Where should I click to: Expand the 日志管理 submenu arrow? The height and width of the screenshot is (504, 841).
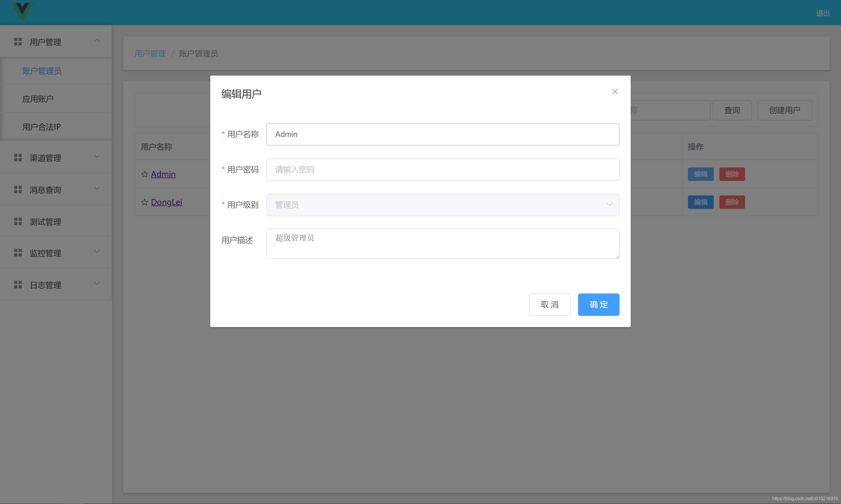97,284
